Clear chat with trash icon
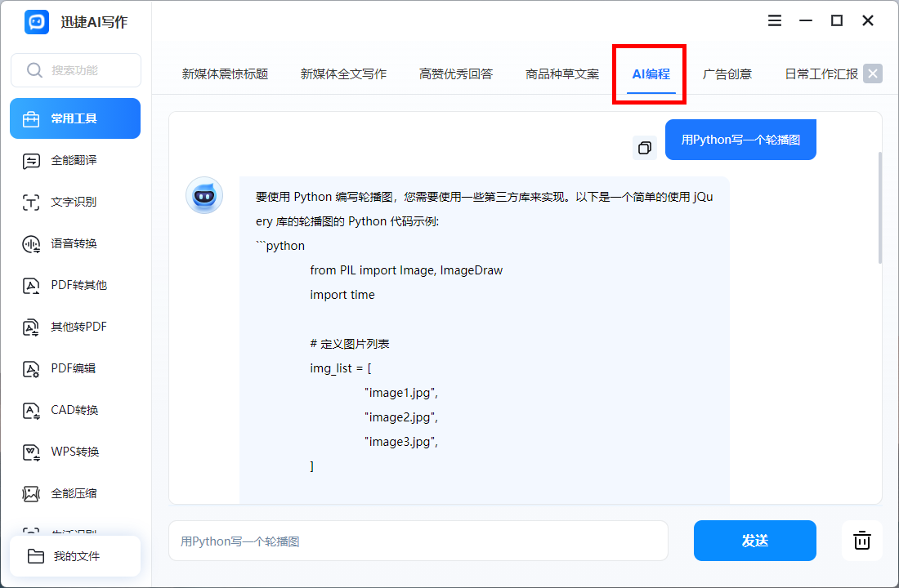 point(861,541)
